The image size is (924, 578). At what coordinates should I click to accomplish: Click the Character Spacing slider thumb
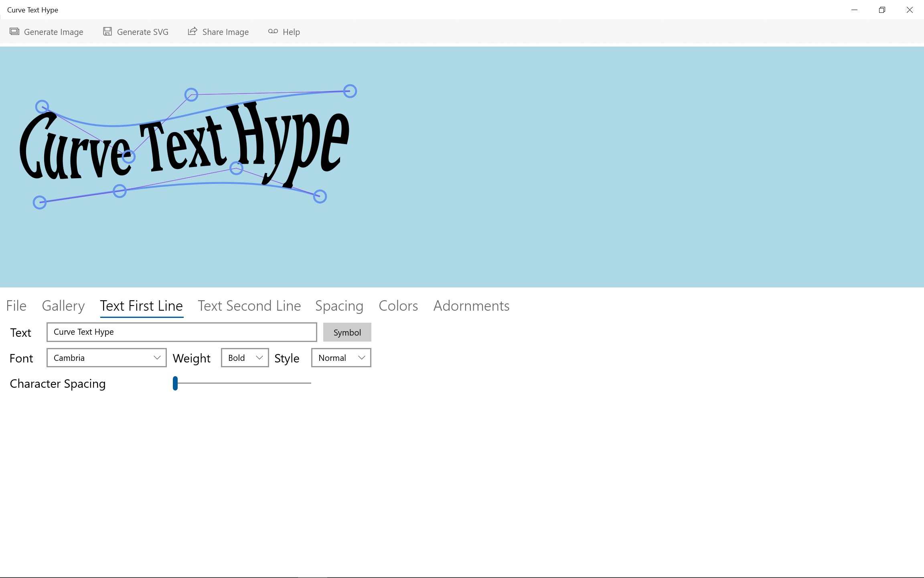click(x=175, y=383)
